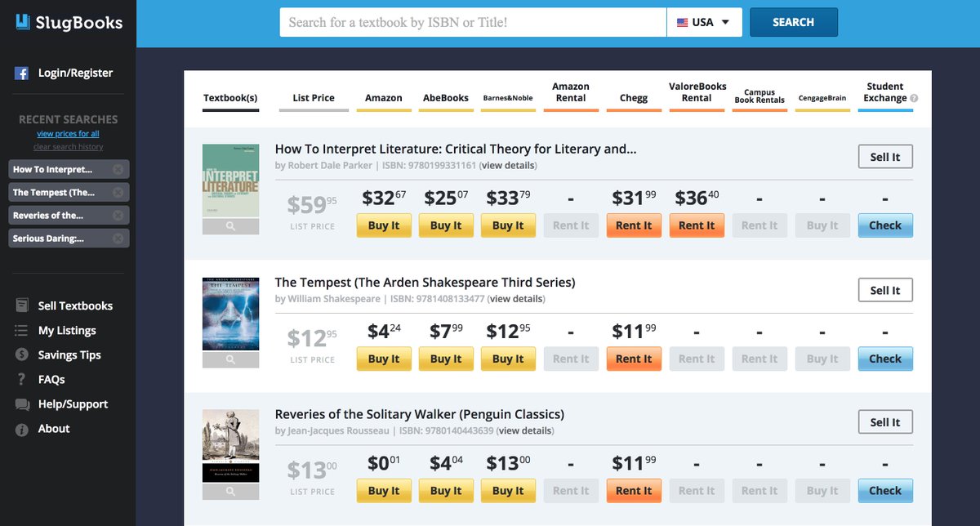Buy How To Interpret Literature at Barnes&Noble $33.79
This screenshot has width=980, height=526.
[508, 225]
